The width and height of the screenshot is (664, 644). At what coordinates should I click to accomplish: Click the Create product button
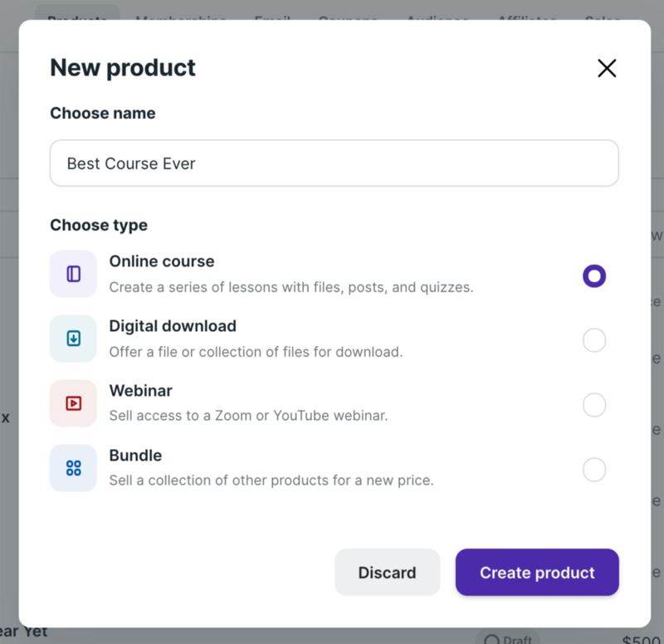tap(537, 573)
